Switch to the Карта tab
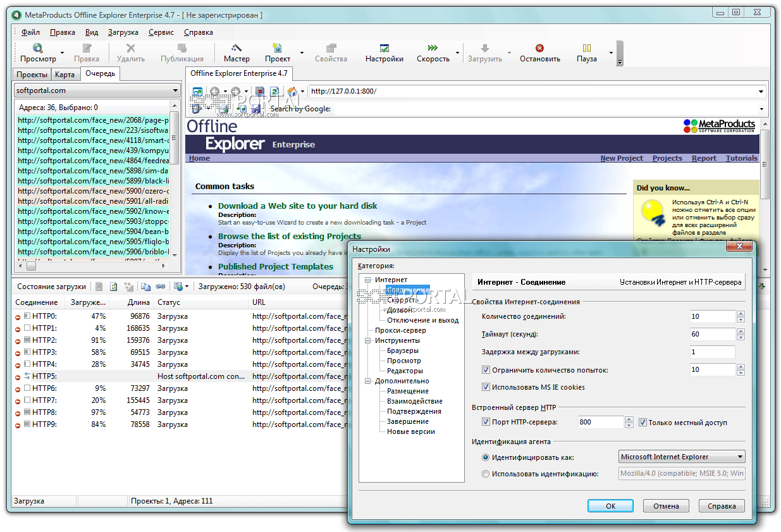 (65, 75)
